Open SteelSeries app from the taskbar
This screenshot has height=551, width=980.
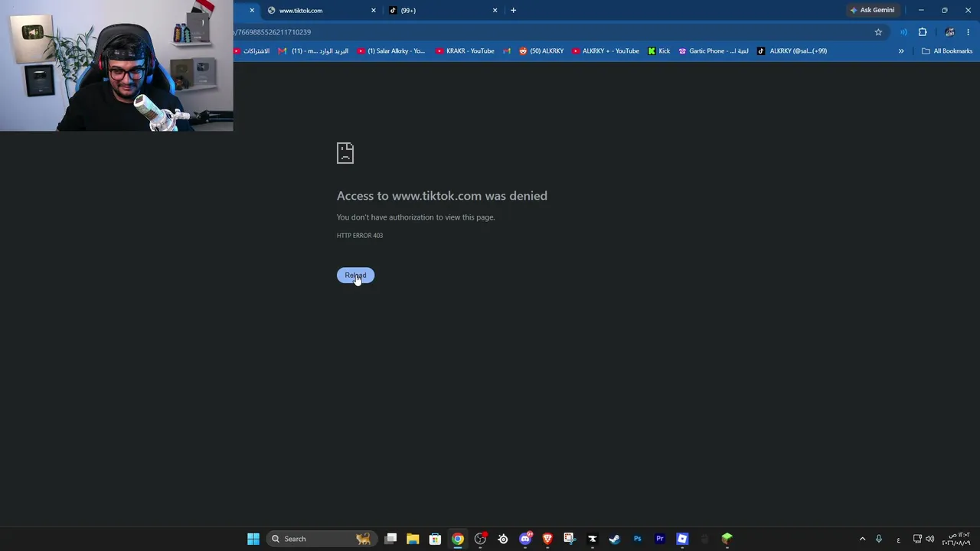(502, 539)
